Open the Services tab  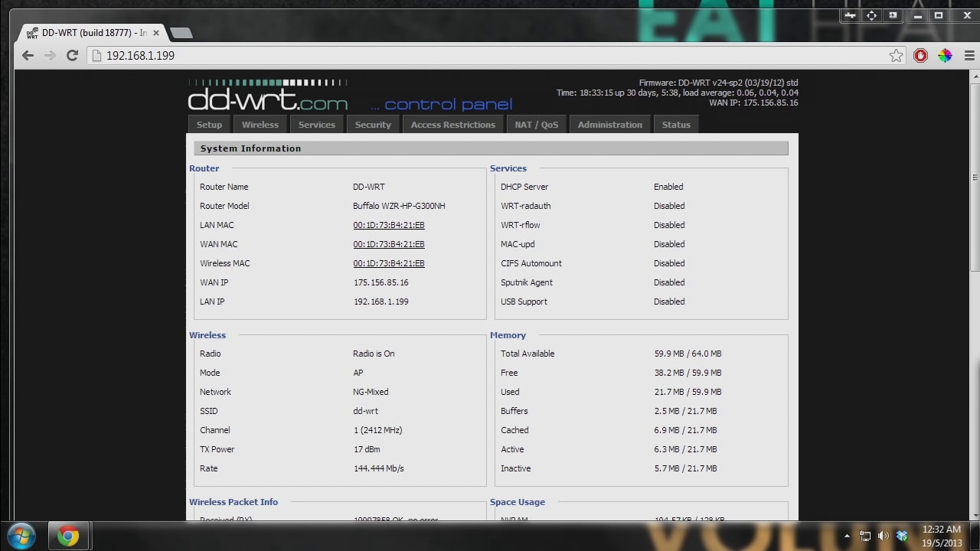click(x=317, y=125)
